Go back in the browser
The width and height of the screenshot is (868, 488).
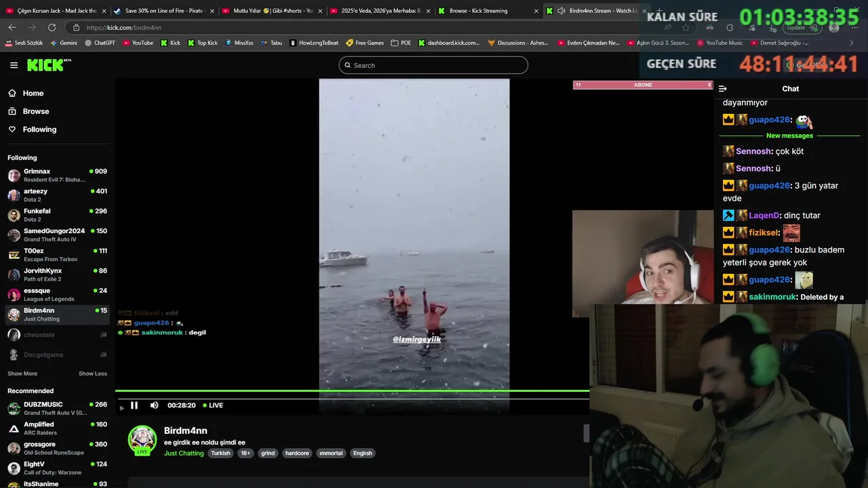tap(12, 27)
